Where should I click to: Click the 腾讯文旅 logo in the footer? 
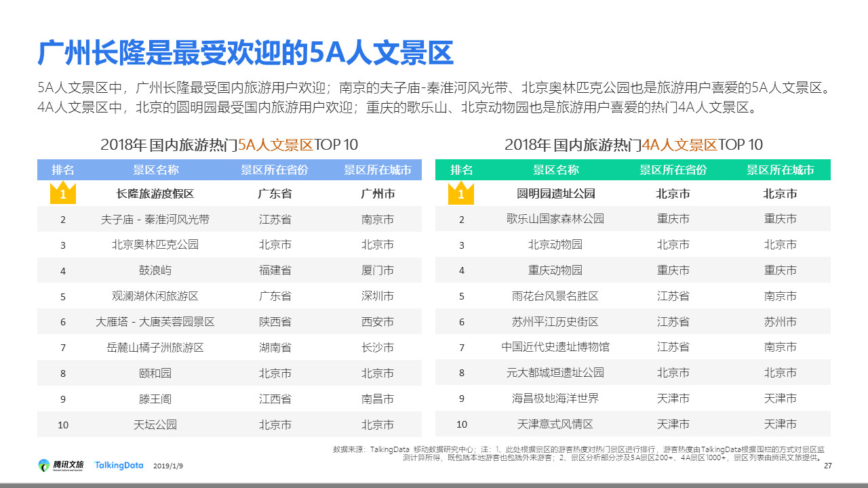61,465
